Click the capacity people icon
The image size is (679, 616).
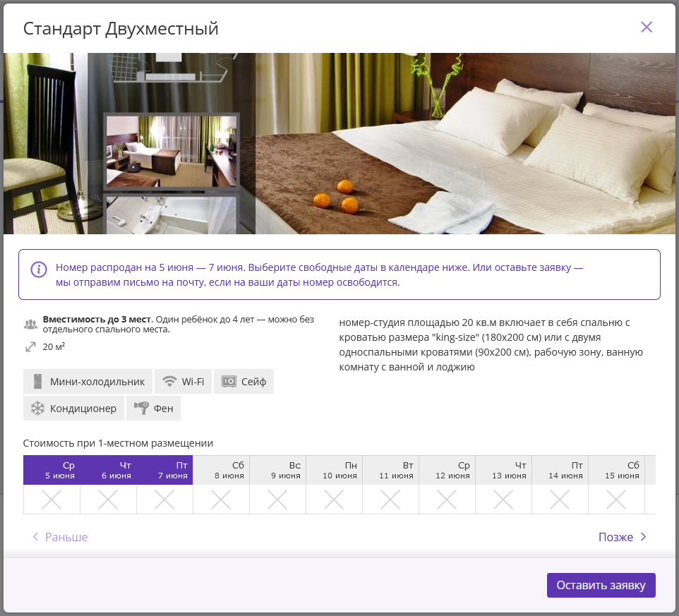click(30, 325)
